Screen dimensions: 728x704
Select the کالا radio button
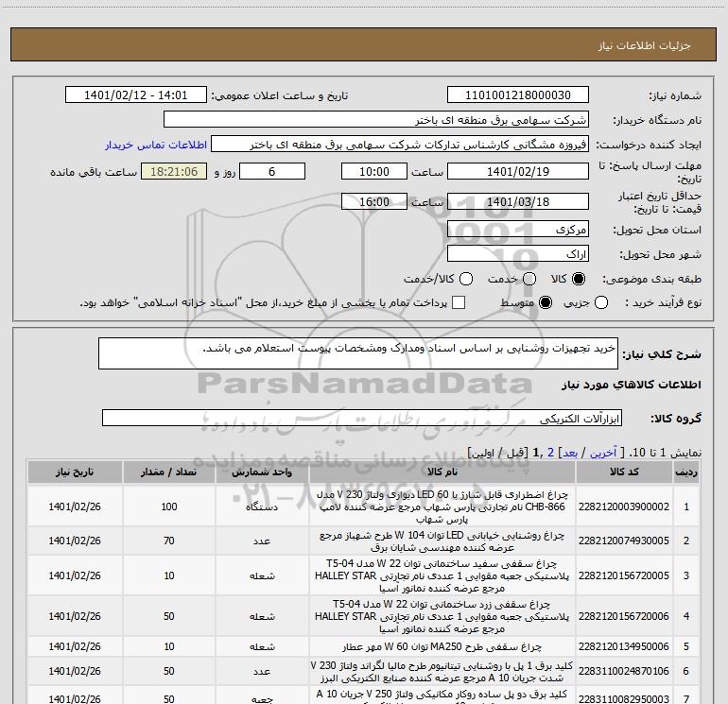tap(579, 279)
